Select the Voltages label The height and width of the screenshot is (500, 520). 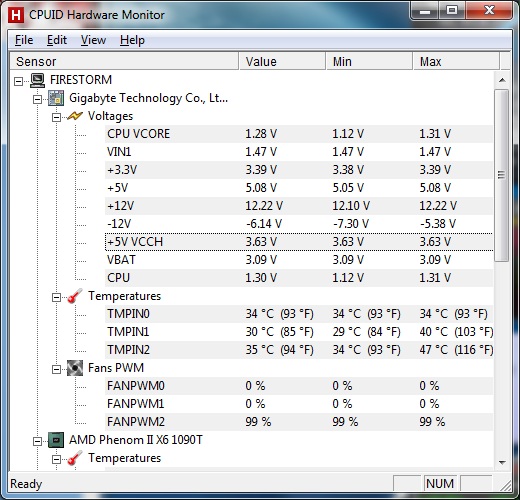(x=110, y=116)
